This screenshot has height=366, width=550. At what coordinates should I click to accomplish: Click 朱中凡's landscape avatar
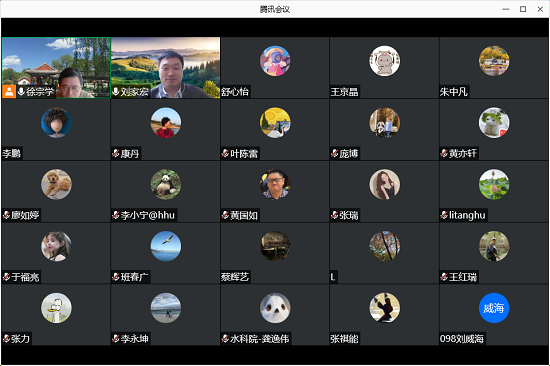tap(494, 61)
